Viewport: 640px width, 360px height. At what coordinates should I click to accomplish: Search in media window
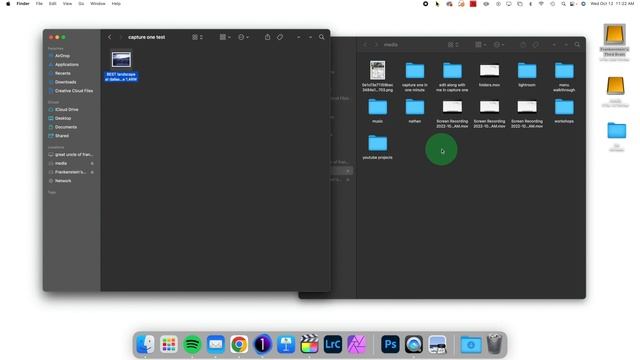(x=577, y=44)
